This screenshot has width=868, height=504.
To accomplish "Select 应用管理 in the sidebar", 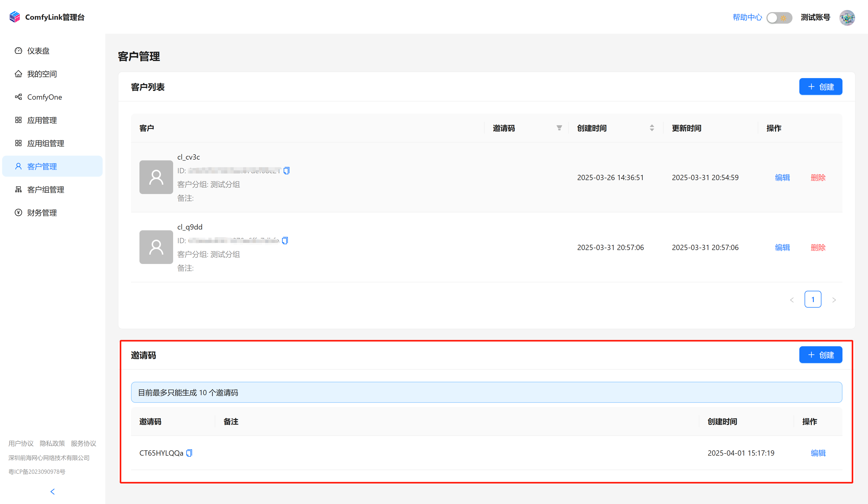I will (52, 120).
